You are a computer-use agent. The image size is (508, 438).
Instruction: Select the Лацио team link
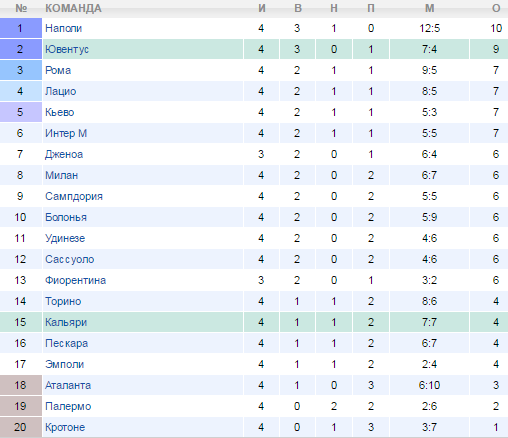point(61,91)
